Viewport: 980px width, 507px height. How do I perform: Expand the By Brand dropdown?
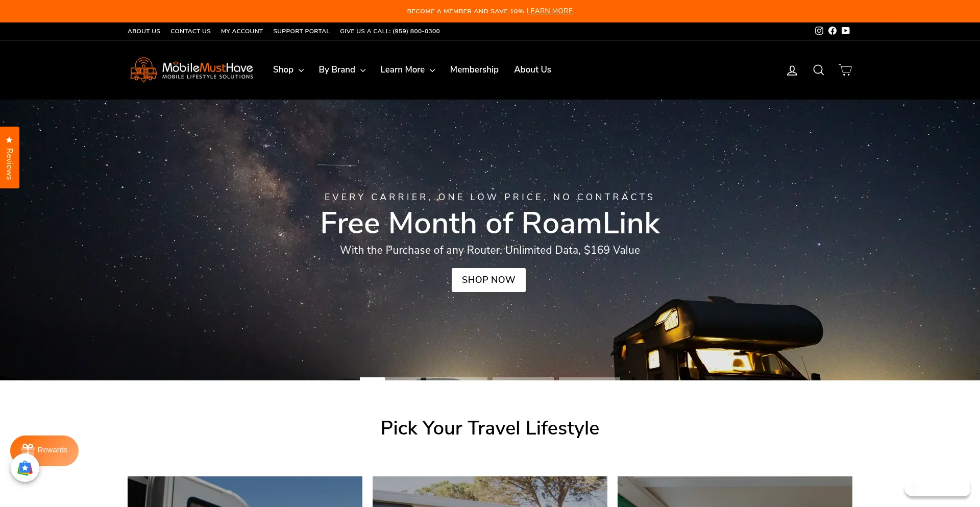342,69
